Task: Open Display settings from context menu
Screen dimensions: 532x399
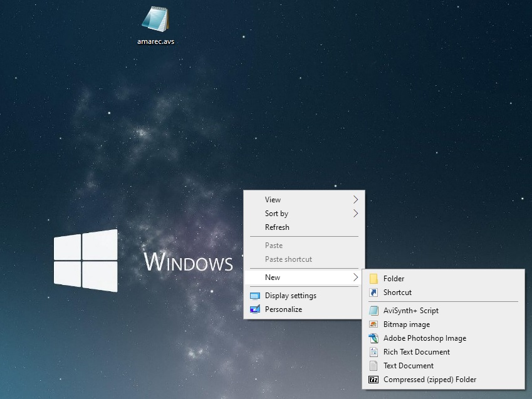Action: [304, 296]
